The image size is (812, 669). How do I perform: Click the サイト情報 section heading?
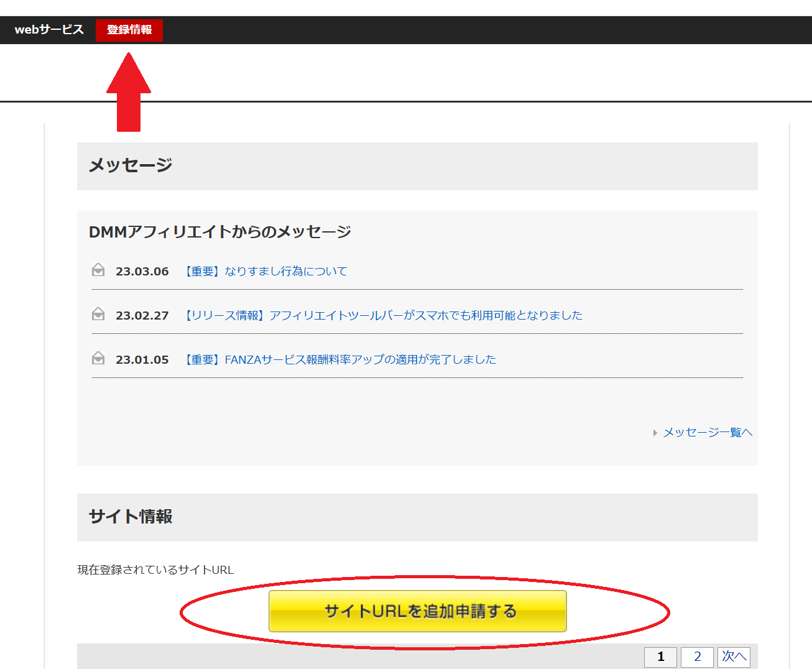pos(131,517)
